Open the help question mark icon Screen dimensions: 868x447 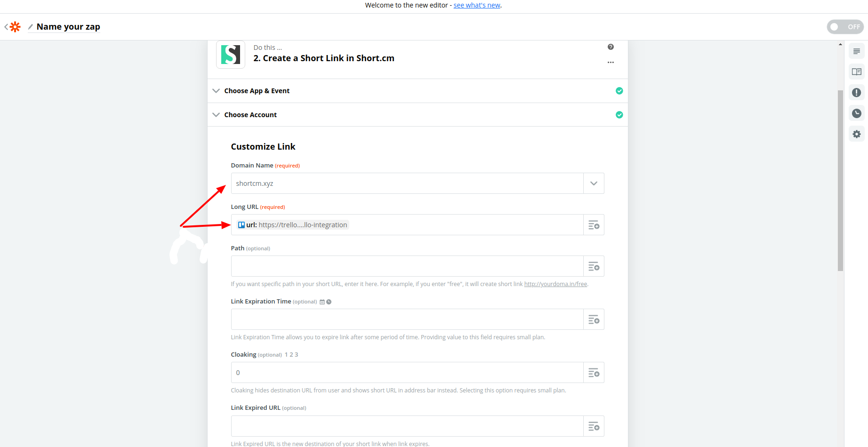611,47
